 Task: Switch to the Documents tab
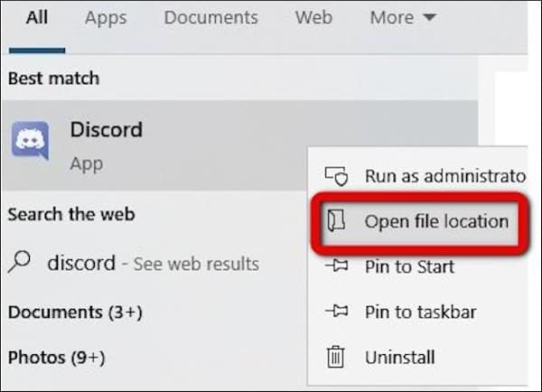pos(210,17)
